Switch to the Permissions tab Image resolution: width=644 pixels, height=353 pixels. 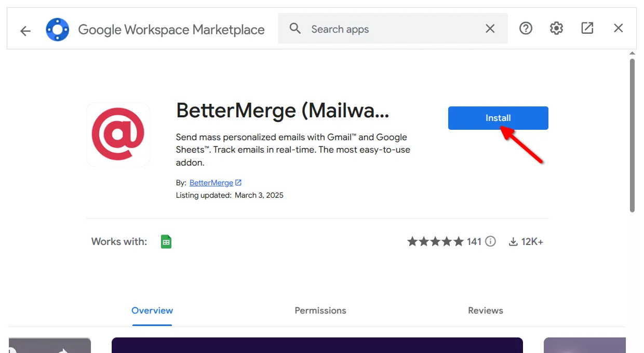click(x=320, y=310)
